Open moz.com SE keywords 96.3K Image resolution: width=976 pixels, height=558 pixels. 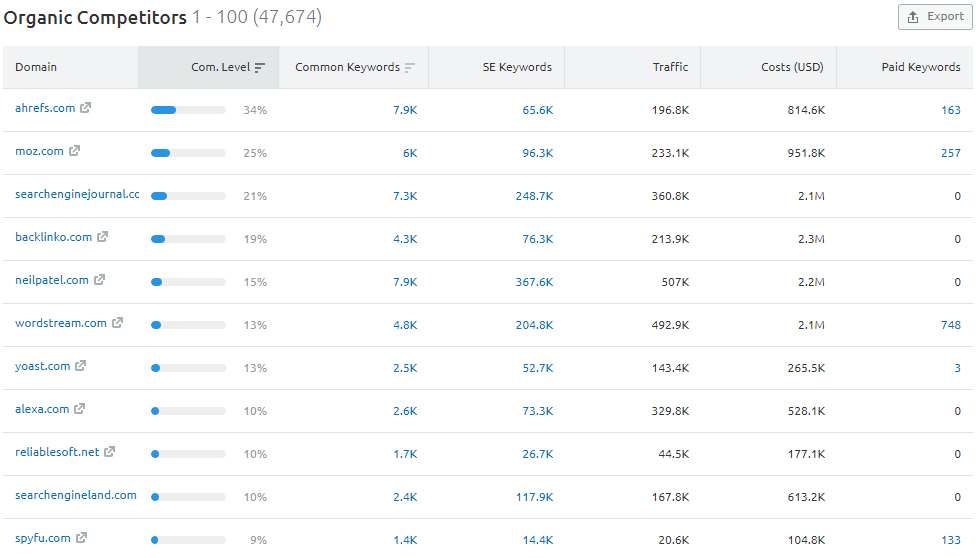click(538, 153)
